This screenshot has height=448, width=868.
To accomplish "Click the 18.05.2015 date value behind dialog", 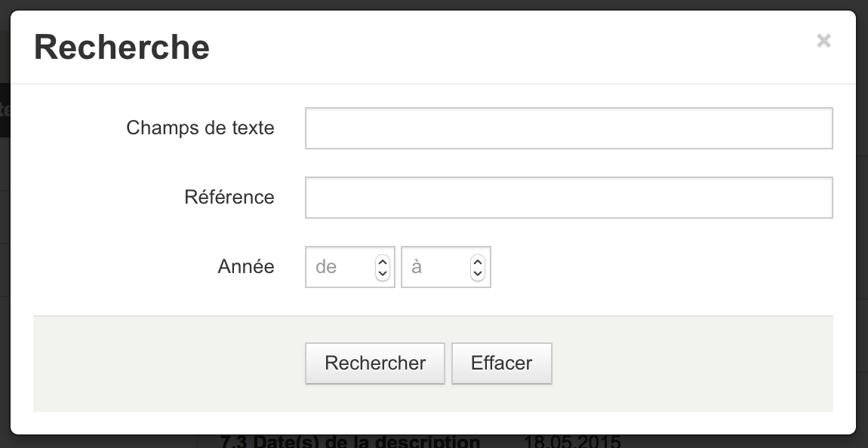I will [572, 441].
